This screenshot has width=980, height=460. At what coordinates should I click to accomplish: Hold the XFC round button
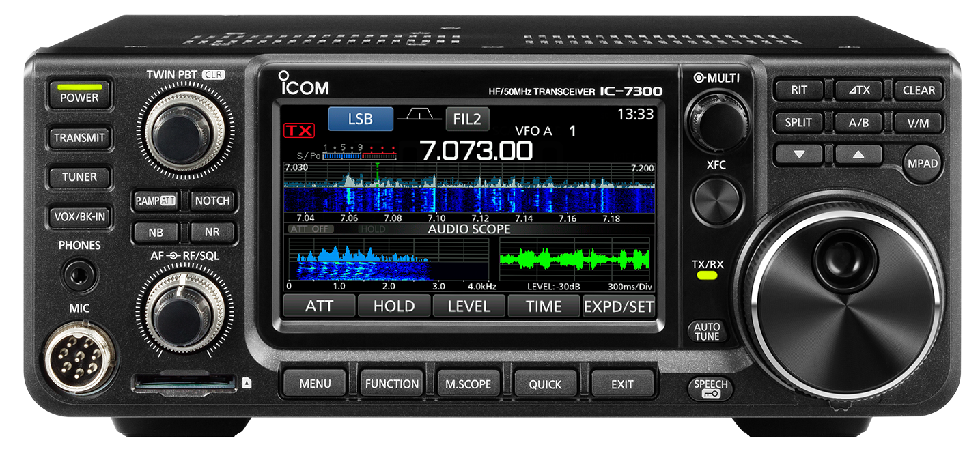click(x=717, y=200)
